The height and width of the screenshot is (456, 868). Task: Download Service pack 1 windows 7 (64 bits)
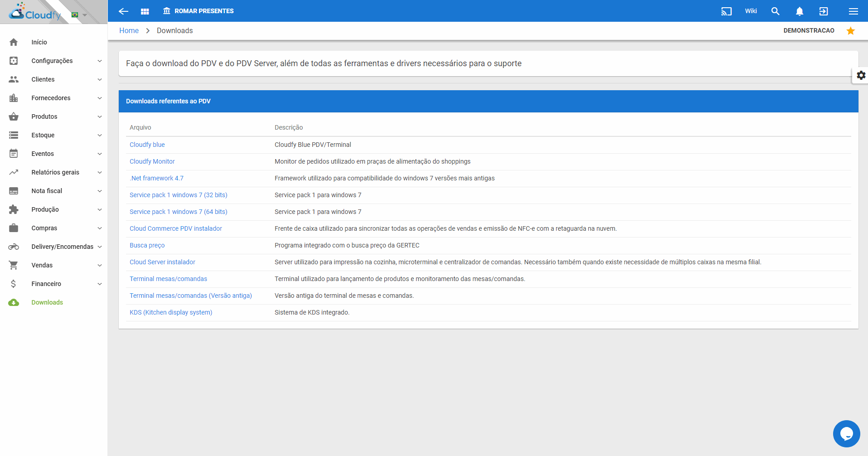(x=179, y=212)
